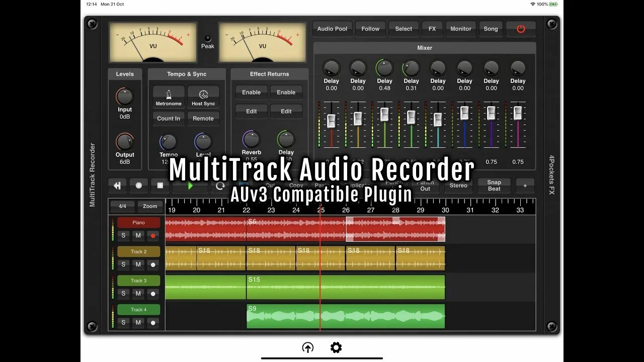Select the S15 clip on Track 3

[346, 287]
